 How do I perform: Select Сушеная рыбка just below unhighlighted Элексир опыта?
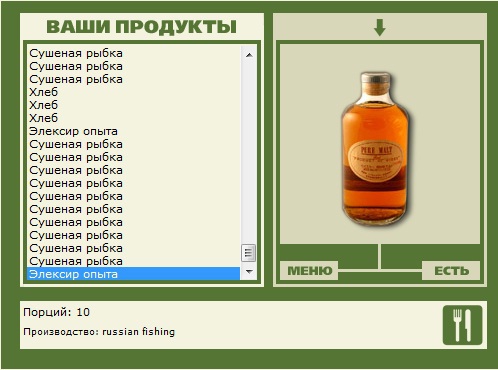(133, 144)
